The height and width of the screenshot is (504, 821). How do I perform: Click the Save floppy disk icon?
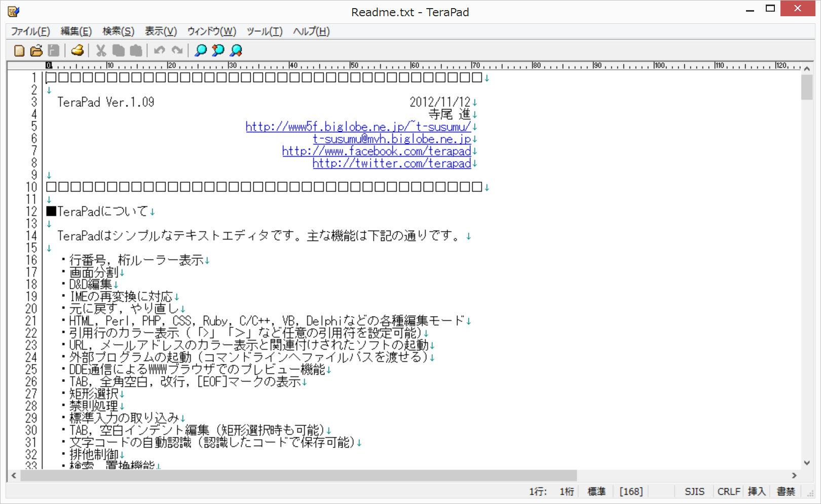pyautogui.click(x=54, y=51)
